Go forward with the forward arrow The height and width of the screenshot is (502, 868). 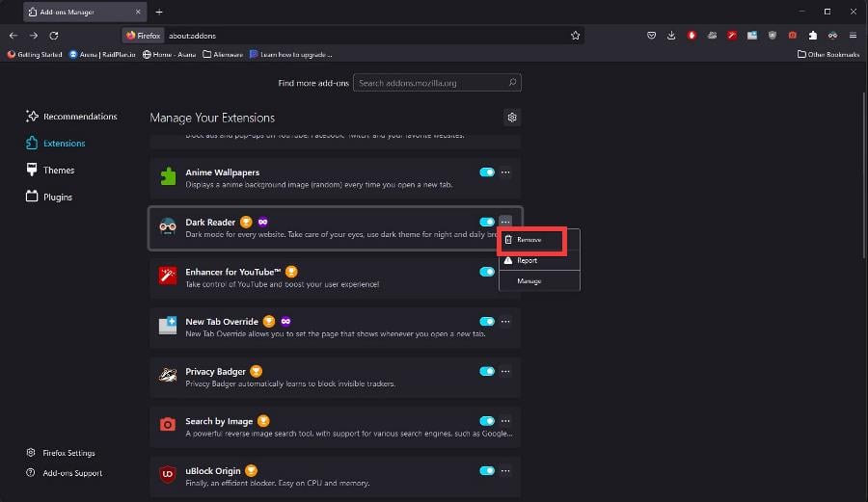34,36
